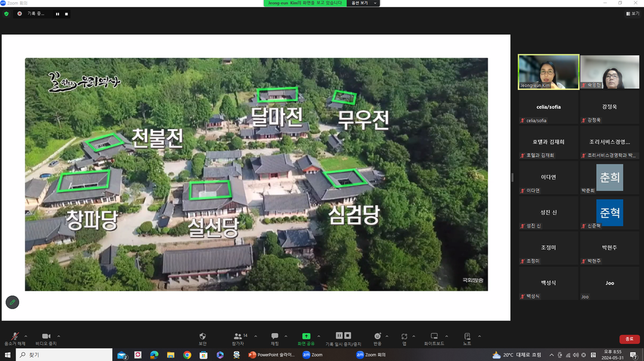The height and width of the screenshot is (361, 644).
Task: Open the Notes icon
Action: [467, 337]
